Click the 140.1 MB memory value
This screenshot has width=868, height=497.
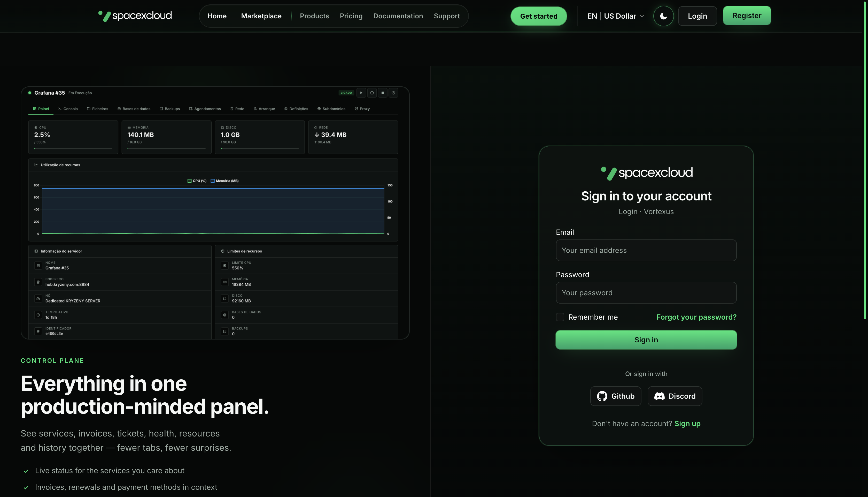[x=141, y=135]
